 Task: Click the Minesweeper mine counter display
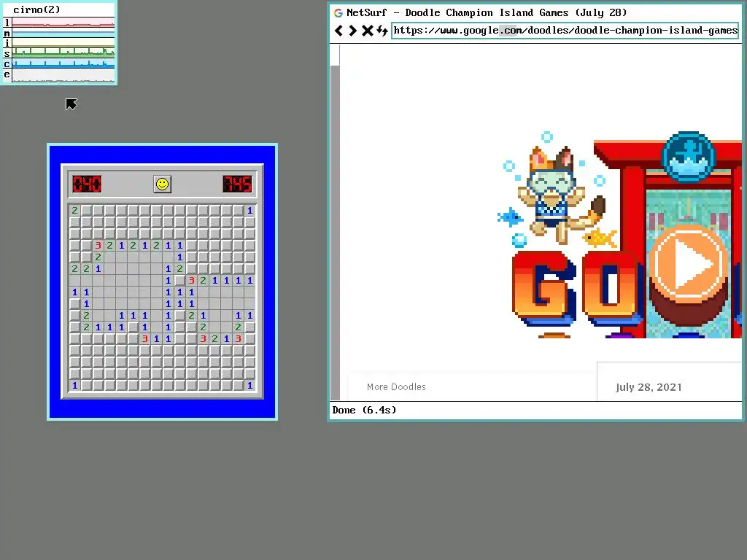click(x=88, y=184)
